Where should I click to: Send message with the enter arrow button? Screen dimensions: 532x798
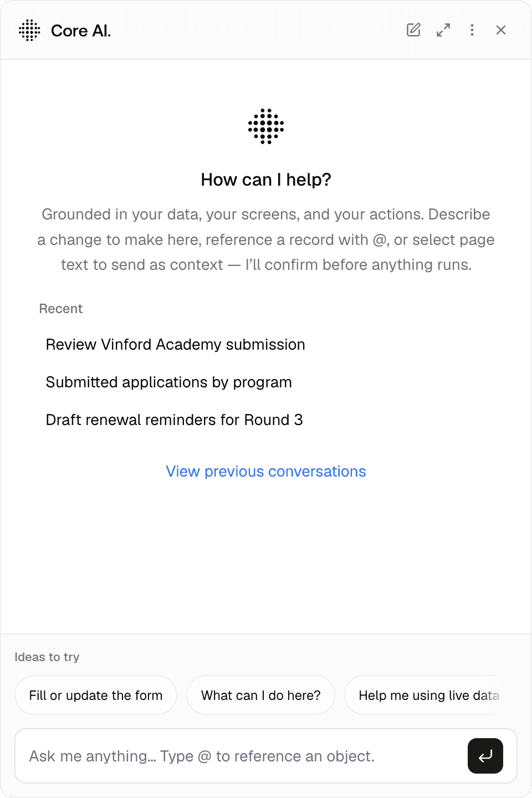[485, 756]
